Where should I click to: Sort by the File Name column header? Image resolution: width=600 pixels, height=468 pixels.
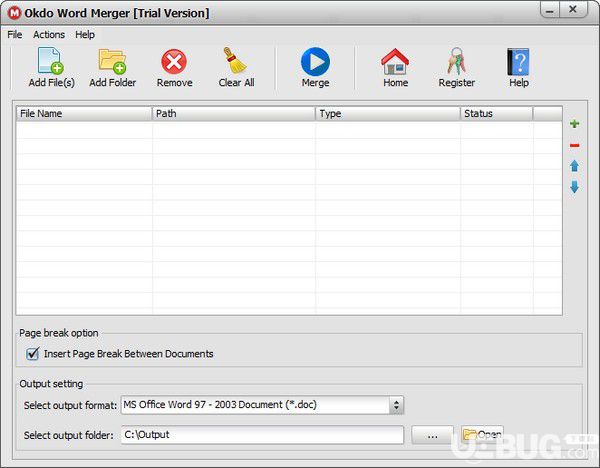click(x=84, y=114)
